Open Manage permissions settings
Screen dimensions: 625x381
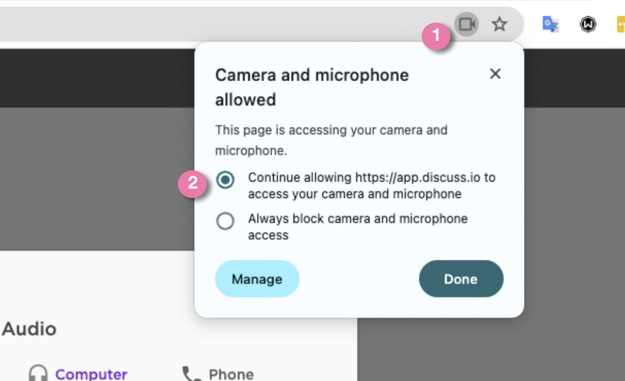pos(257,279)
